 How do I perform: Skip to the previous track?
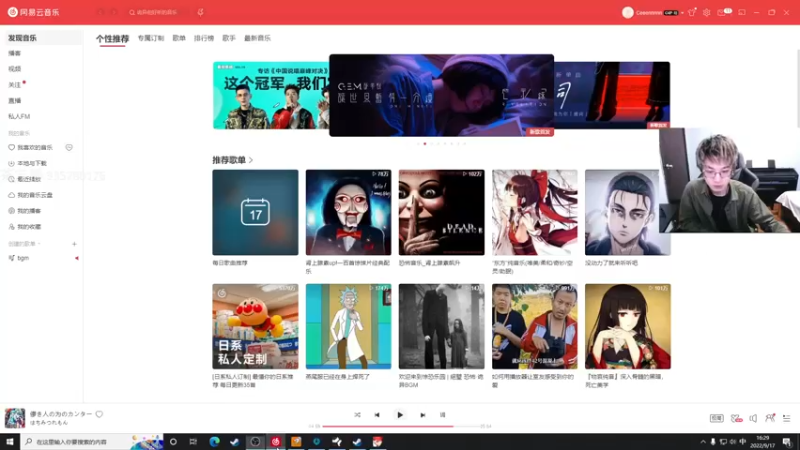click(377, 415)
